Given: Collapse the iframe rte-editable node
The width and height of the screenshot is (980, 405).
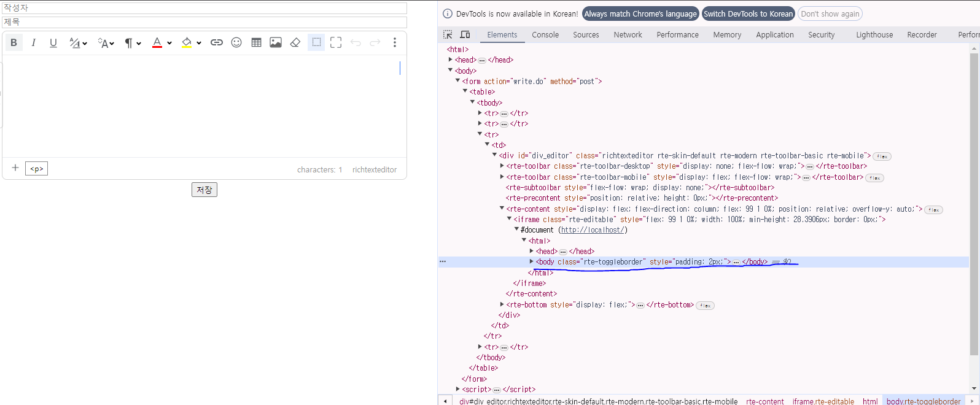Looking at the screenshot, I should (509, 219).
